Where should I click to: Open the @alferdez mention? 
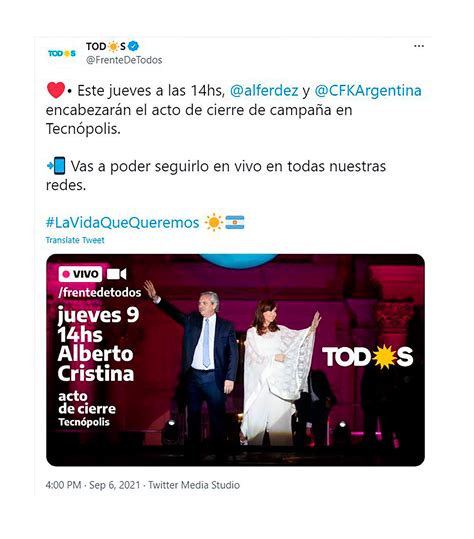coord(264,91)
